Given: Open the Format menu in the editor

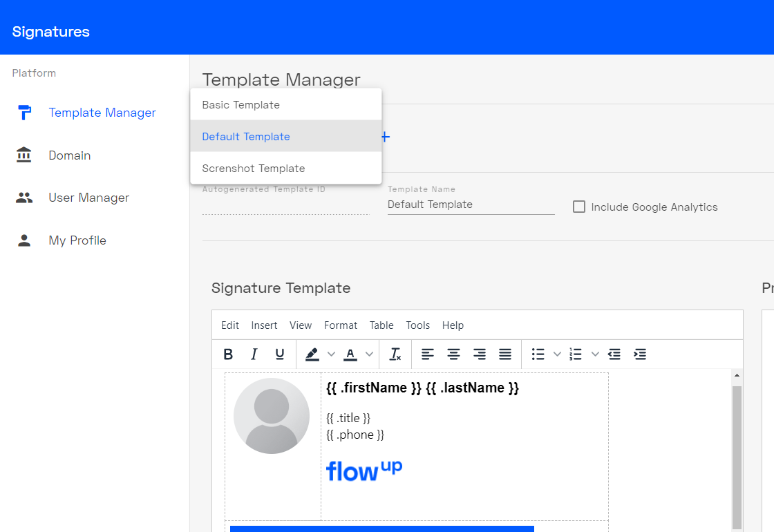Looking at the screenshot, I should tap(341, 325).
